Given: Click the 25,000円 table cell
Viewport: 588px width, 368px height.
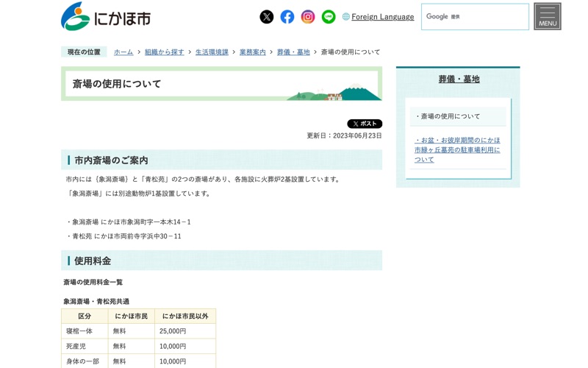Looking at the screenshot, I should (185, 331).
